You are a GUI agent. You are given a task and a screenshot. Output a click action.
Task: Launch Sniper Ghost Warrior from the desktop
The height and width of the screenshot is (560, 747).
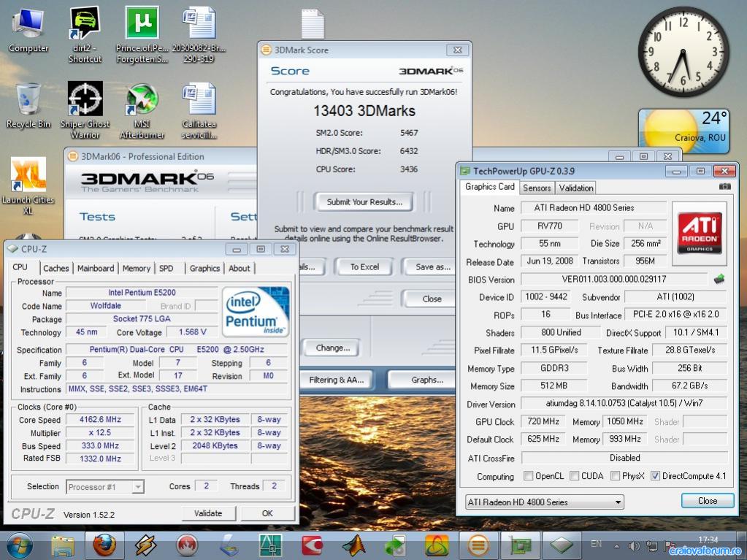point(85,110)
